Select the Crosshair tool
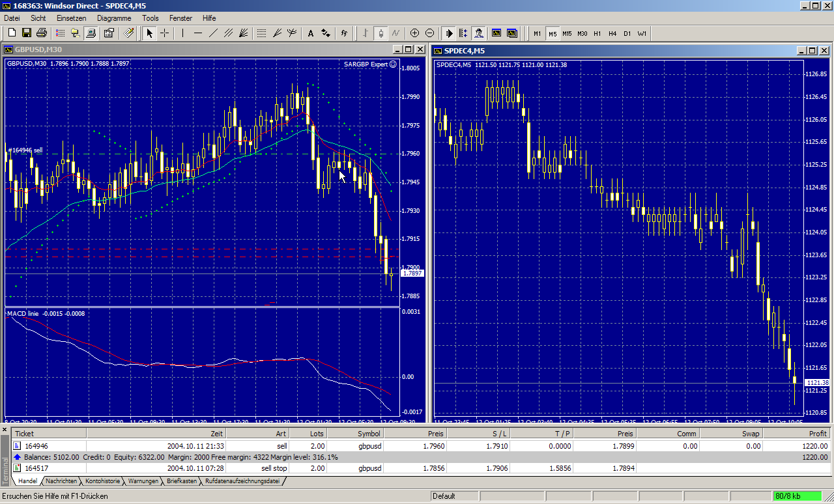 click(165, 33)
